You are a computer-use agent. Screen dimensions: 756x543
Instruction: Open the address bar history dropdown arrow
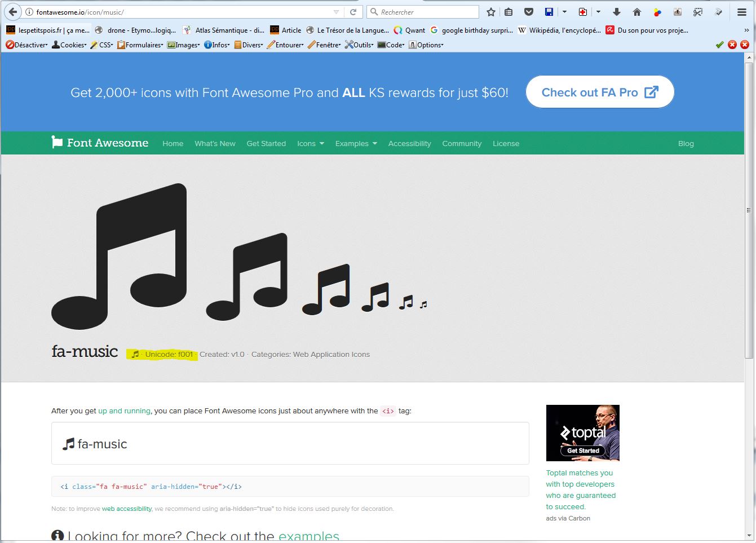click(x=337, y=12)
